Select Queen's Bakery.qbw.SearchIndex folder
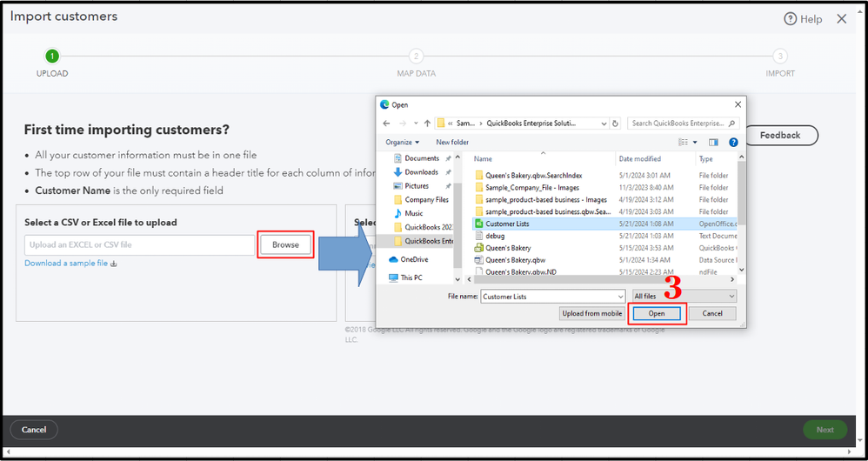Screen dimensions: 868x461 534,176
